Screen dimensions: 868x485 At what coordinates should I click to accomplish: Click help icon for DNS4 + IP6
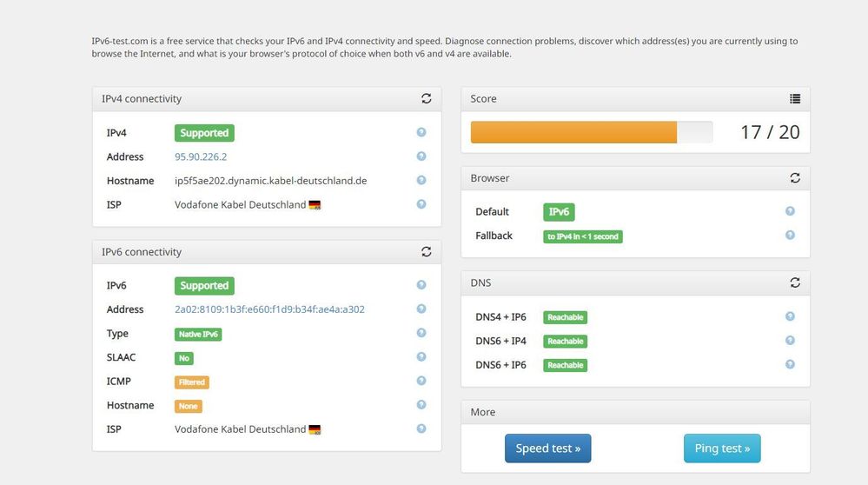pyautogui.click(x=790, y=316)
